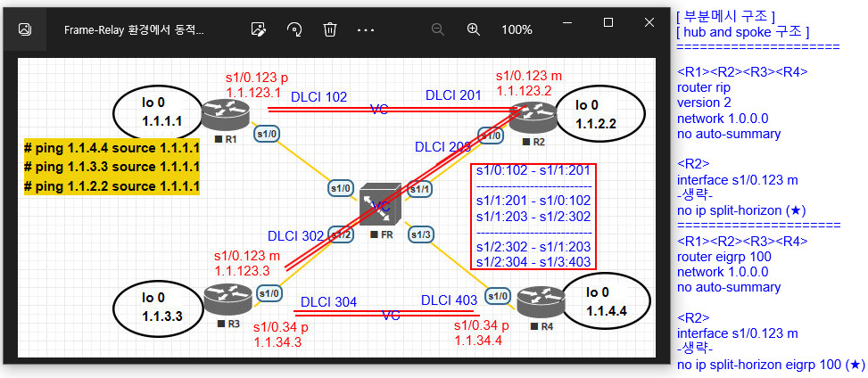The height and width of the screenshot is (378, 868).
Task: Click the 'version 2' line
Action: point(704,103)
